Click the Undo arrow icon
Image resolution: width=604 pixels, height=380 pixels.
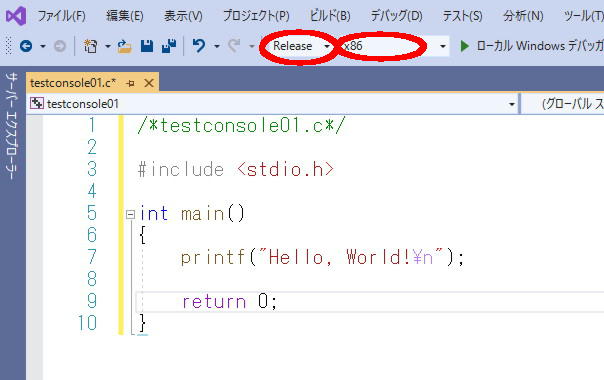199,46
